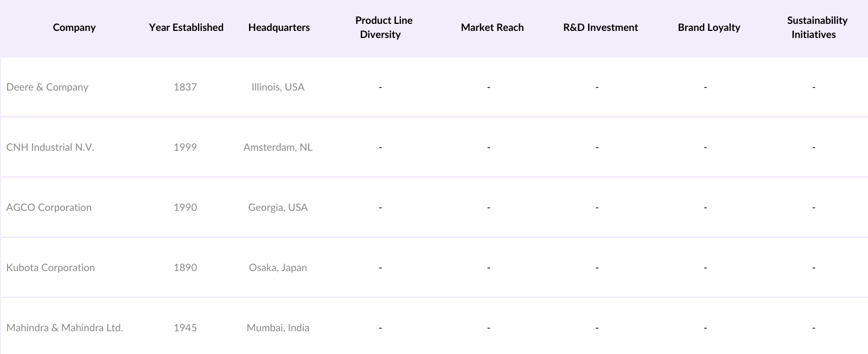Click the R&D Investment column header
The width and height of the screenshot is (868, 354).
[601, 28]
